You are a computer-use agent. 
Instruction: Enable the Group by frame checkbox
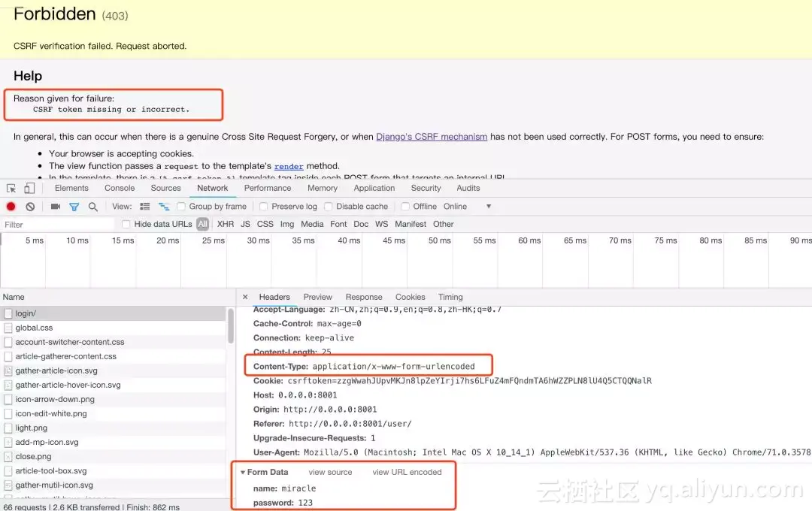[180, 207]
